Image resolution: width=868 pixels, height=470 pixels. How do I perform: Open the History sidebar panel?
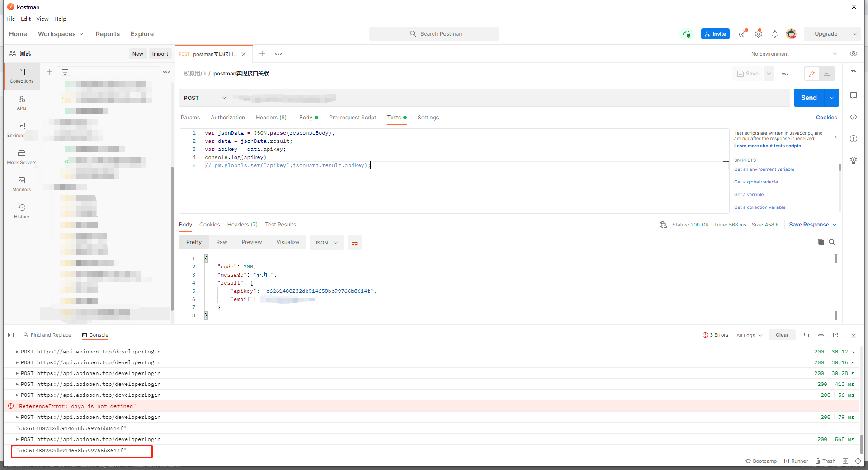pyautogui.click(x=22, y=211)
